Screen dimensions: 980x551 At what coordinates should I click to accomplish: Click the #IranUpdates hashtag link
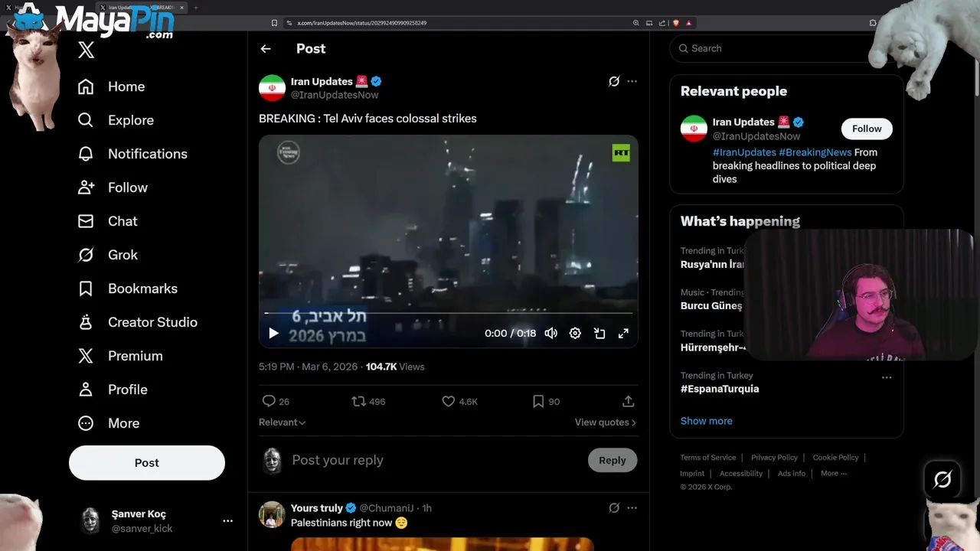pos(744,152)
